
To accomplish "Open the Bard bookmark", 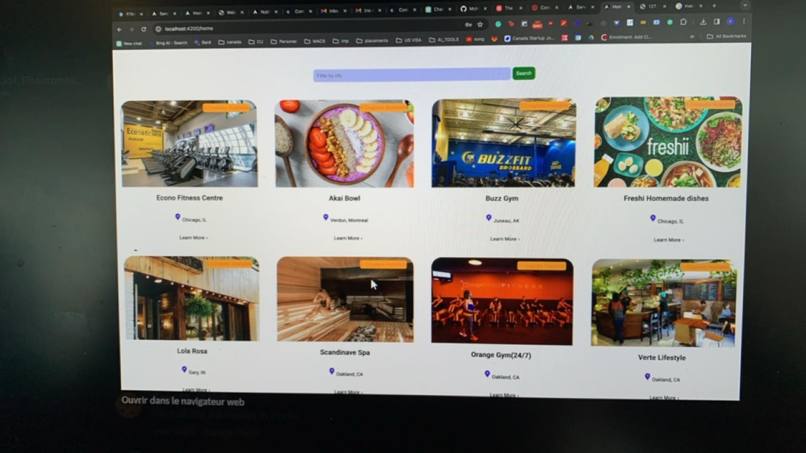I will point(203,43).
